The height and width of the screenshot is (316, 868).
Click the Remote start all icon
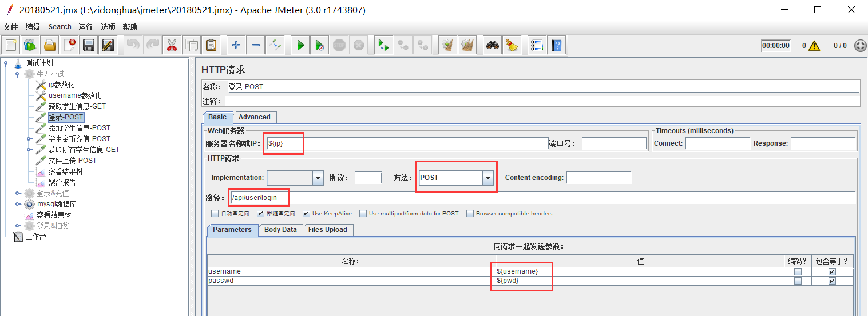(384, 45)
